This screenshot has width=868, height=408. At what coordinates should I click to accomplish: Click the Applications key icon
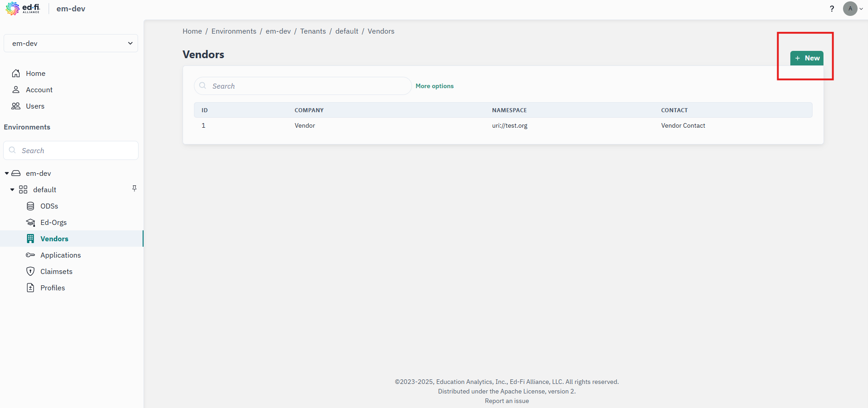coord(30,255)
